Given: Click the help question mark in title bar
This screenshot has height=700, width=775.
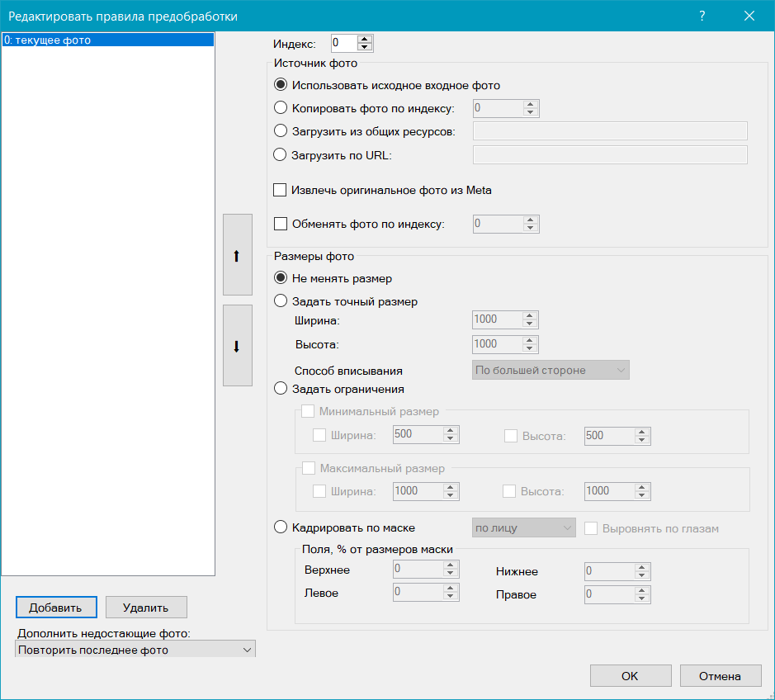Looking at the screenshot, I should 702,16.
